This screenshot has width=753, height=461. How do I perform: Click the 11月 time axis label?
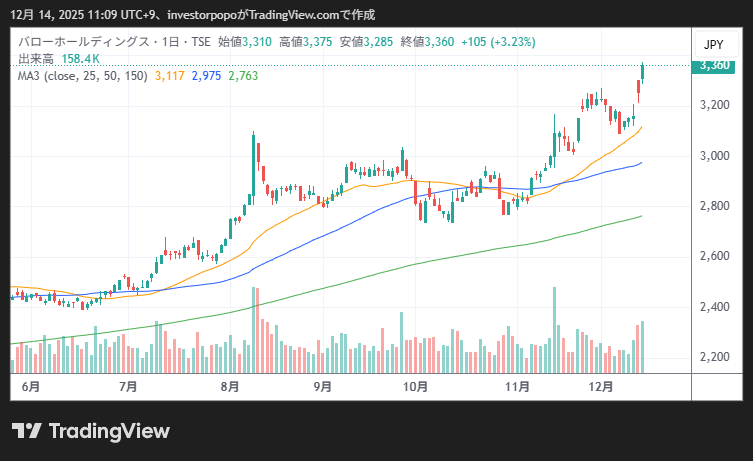[x=517, y=386]
